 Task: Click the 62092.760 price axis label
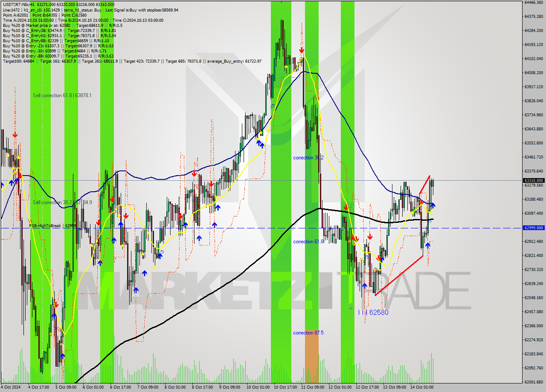[533, 368]
